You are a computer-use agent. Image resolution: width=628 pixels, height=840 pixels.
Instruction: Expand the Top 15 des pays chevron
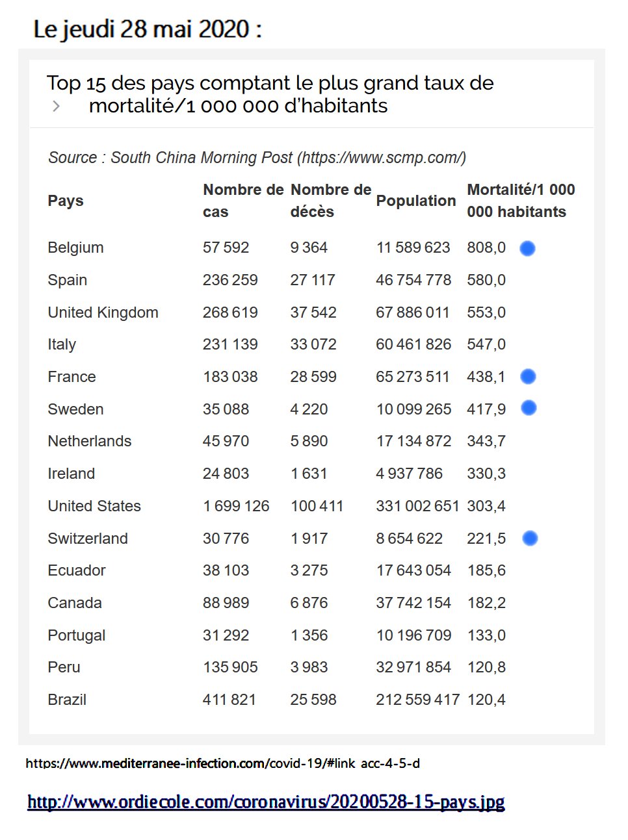(57, 106)
